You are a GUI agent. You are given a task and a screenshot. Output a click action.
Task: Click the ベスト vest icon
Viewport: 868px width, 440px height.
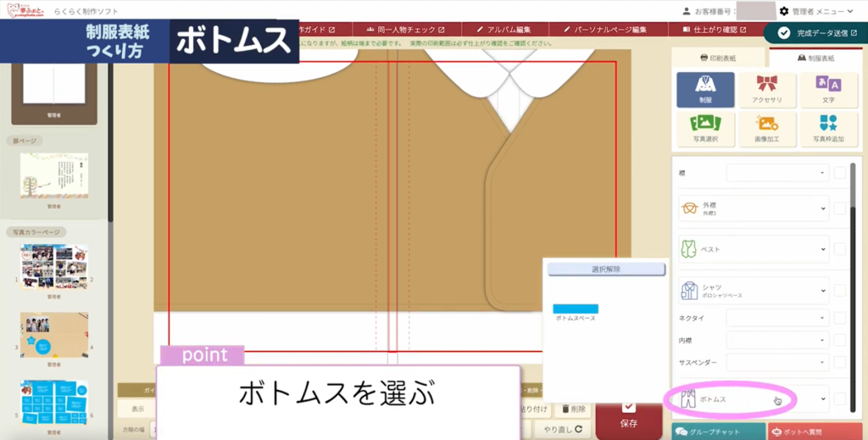pos(688,249)
